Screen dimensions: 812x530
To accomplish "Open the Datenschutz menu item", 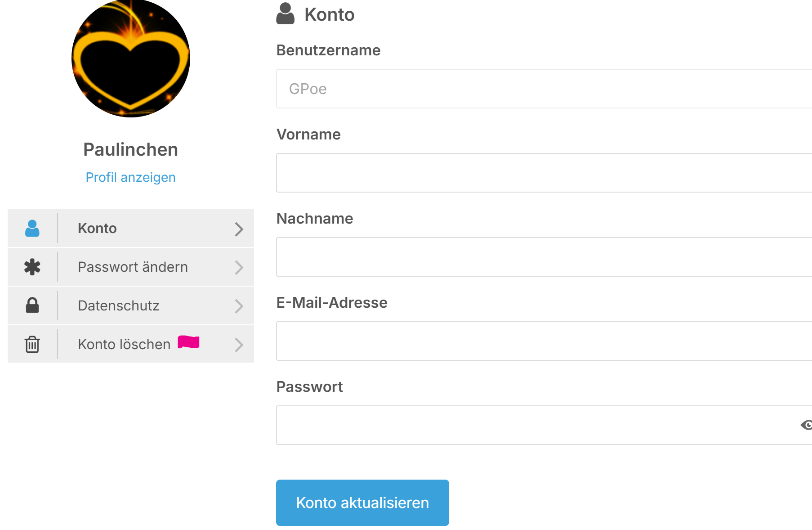I will click(x=119, y=306).
